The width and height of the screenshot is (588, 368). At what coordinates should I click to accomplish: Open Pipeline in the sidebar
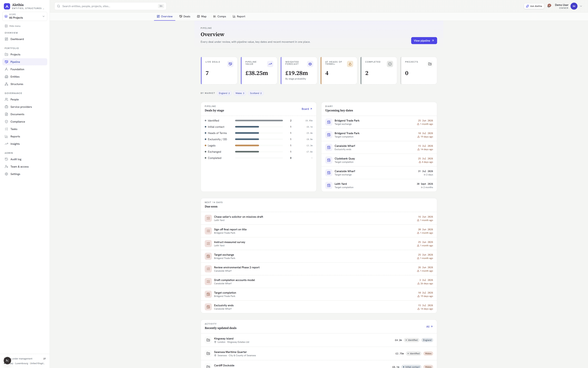(x=25, y=62)
